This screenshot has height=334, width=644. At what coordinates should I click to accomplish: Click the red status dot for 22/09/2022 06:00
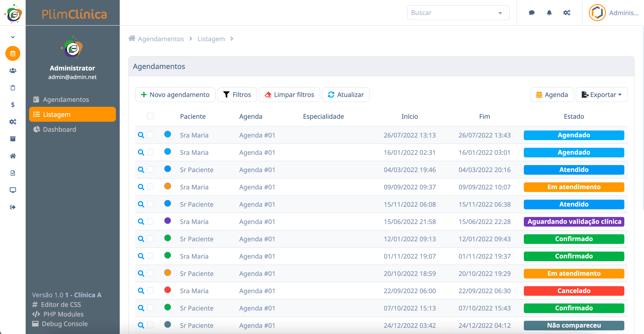coord(167,290)
